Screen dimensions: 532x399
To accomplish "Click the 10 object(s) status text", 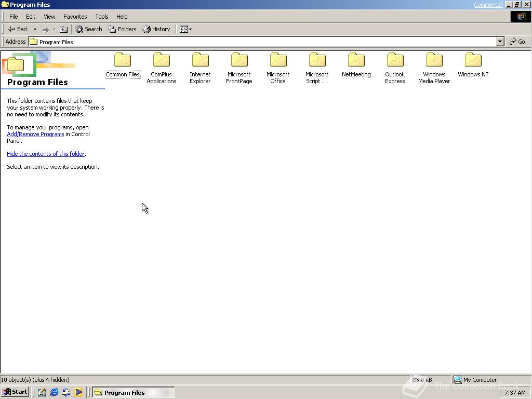I will [35, 380].
